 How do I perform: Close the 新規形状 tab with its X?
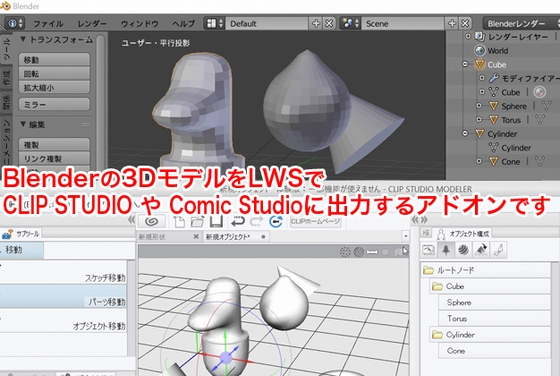[x=196, y=236]
